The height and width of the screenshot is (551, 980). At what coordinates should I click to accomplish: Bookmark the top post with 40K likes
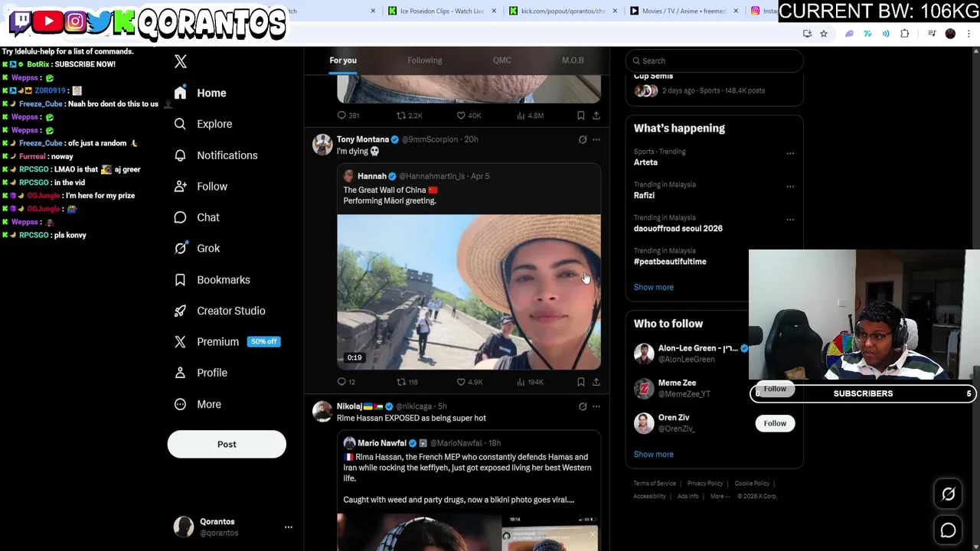click(x=581, y=116)
